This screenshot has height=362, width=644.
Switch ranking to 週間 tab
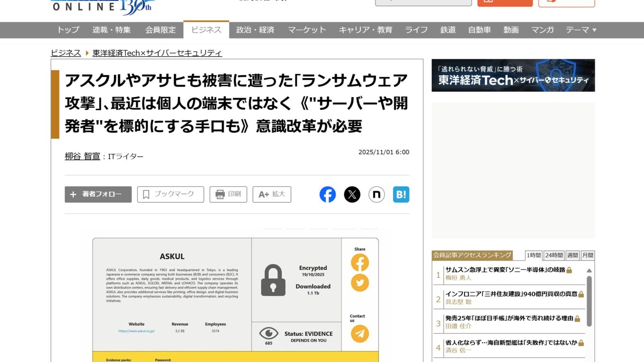(572, 255)
